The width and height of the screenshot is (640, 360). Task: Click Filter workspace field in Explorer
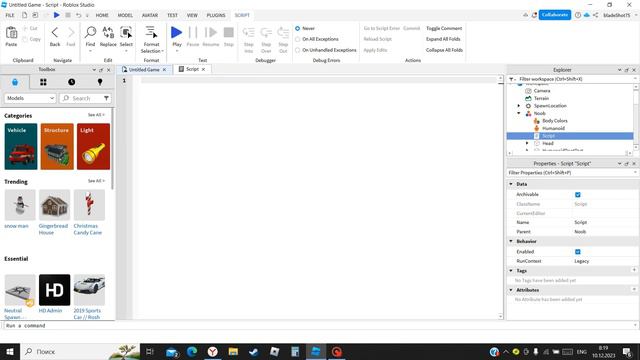573,79
